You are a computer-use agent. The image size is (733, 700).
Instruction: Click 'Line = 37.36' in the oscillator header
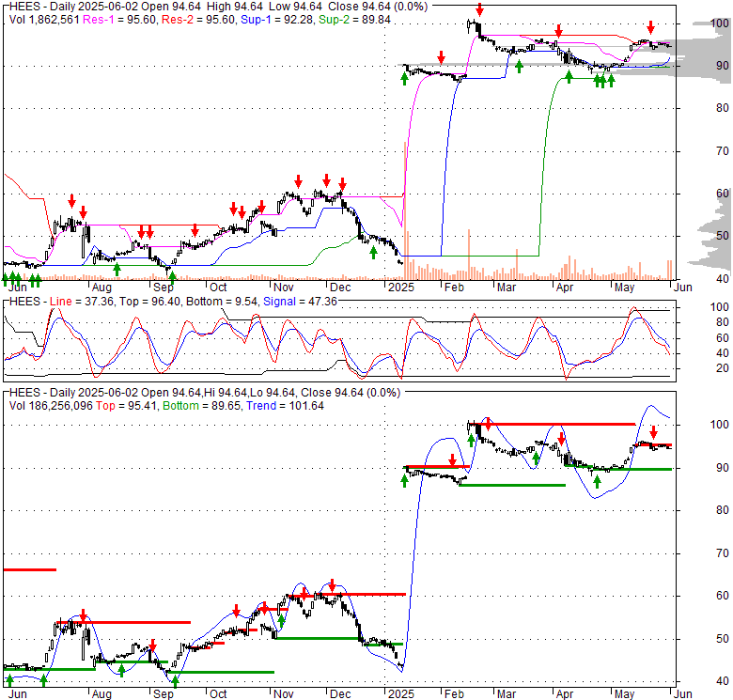tap(82, 302)
